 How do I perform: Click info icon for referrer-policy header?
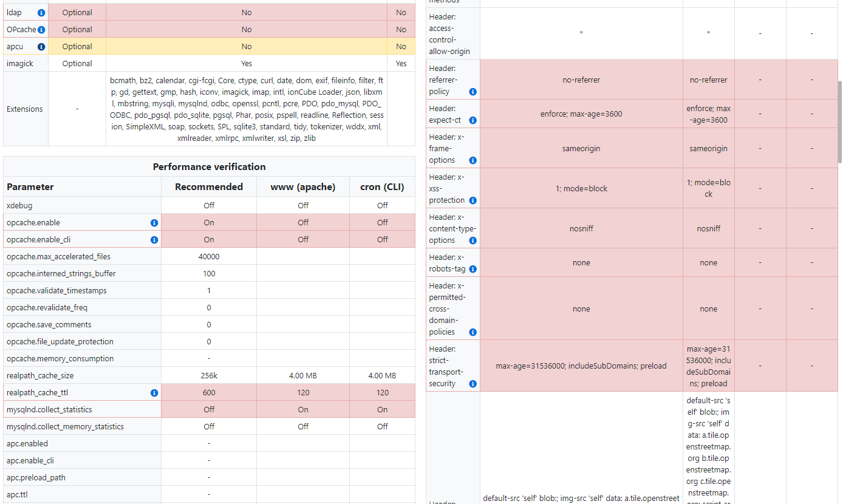click(x=473, y=92)
